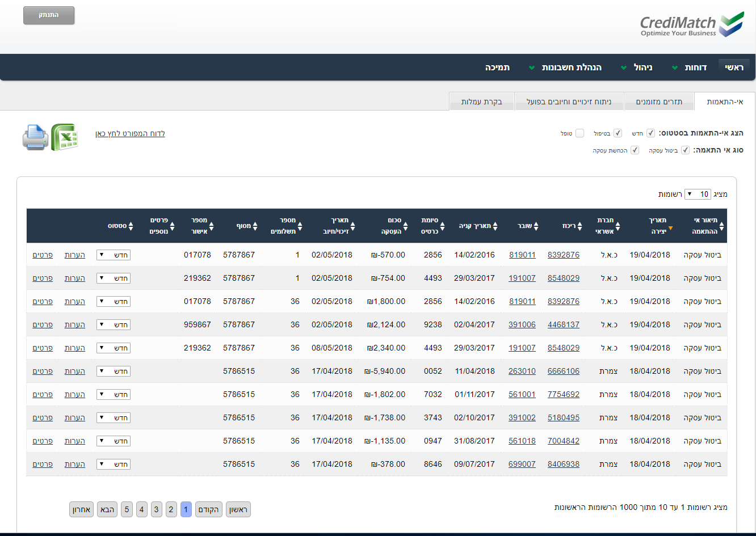Screen dimensions: 756x536
Task: Export report with the Excel icon
Action: (x=64, y=137)
